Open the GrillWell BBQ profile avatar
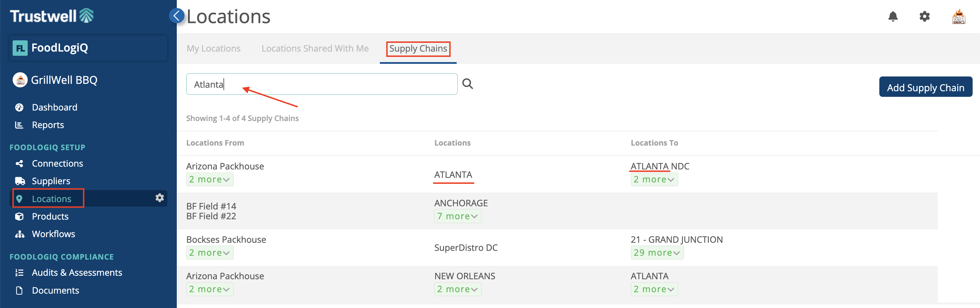 pyautogui.click(x=958, y=16)
